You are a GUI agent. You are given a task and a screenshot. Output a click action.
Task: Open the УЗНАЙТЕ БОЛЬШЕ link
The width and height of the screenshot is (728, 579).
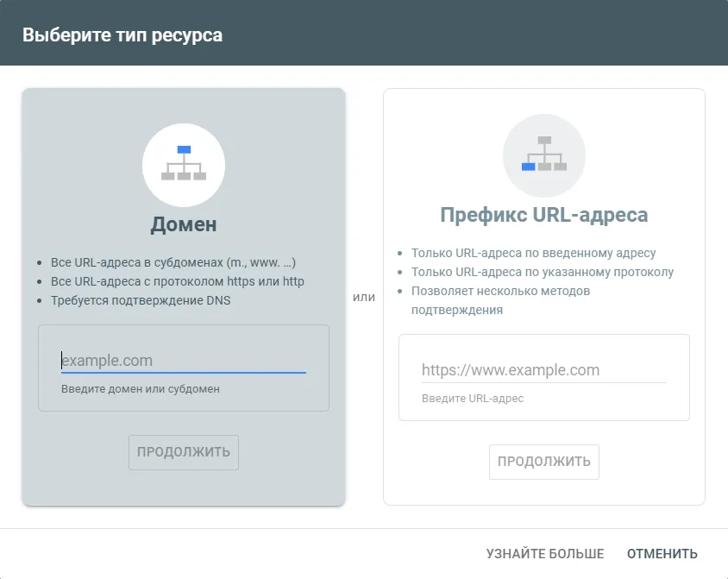point(545,553)
